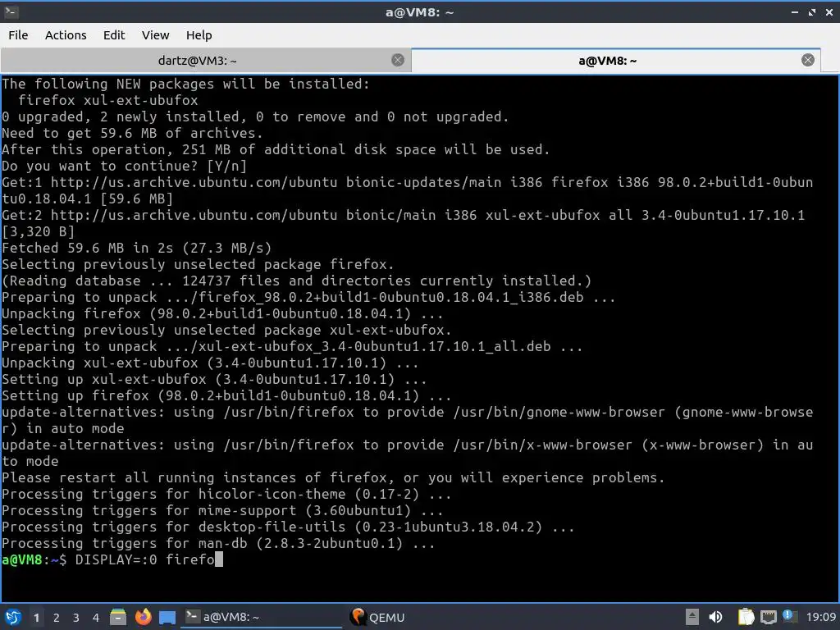This screenshot has width=840, height=630.
Task: Maximize the terminal window
Action: tap(812, 11)
